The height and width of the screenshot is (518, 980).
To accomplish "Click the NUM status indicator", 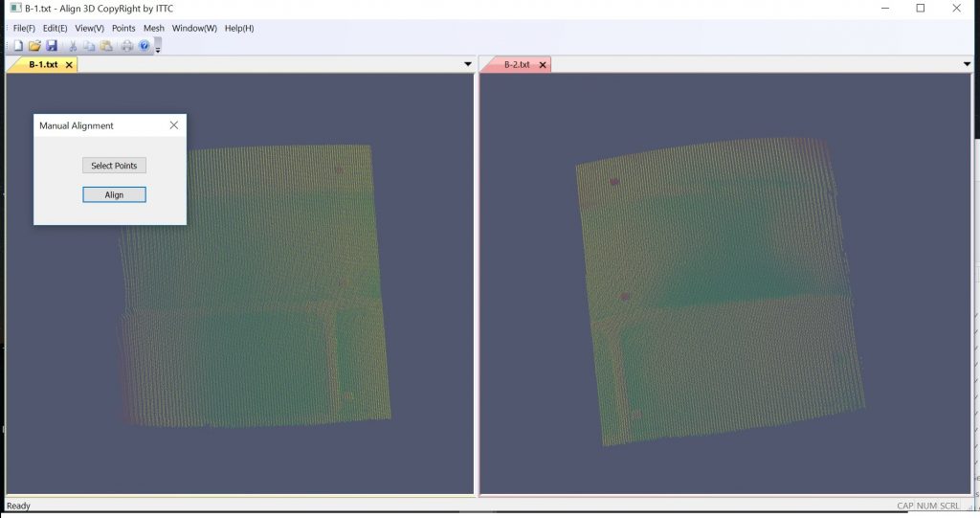I will click(926, 506).
